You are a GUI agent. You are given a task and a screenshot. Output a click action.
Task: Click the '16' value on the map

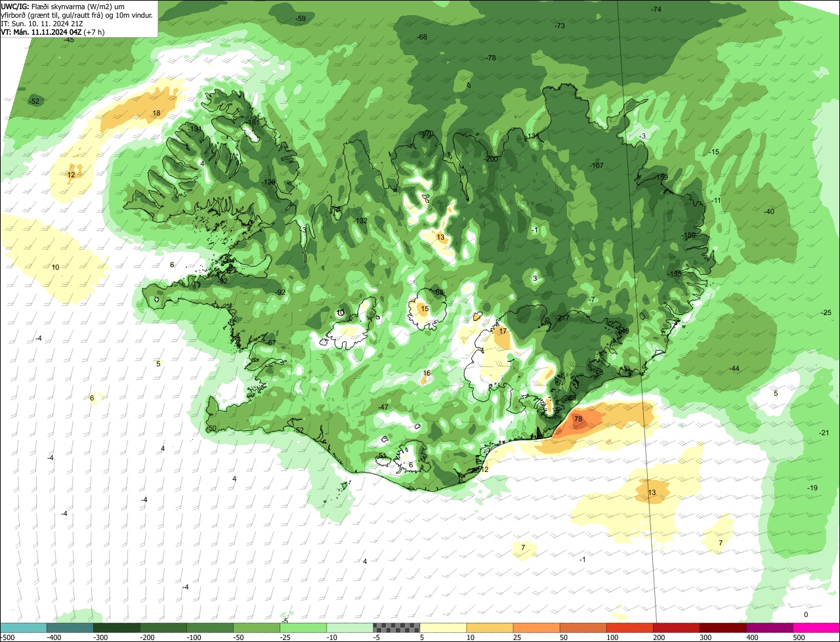427,374
